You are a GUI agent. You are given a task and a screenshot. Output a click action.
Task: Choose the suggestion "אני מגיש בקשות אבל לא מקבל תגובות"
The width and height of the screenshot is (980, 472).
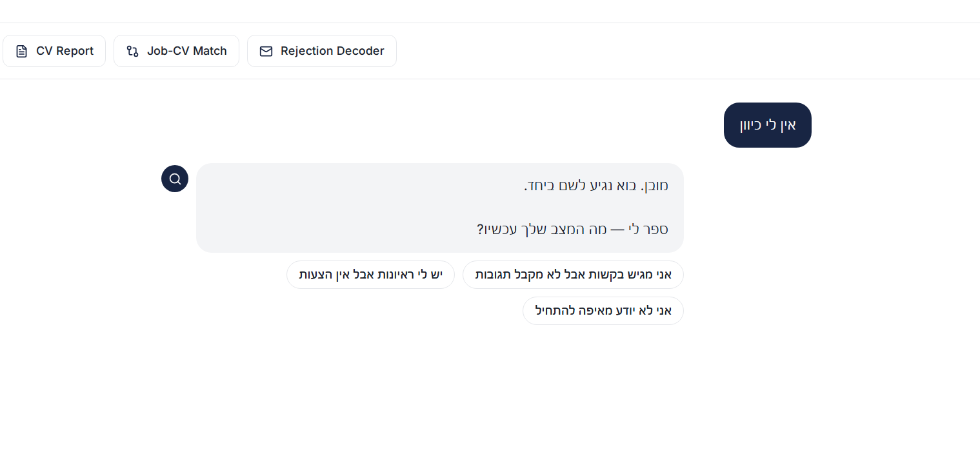(x=573, y=275)
